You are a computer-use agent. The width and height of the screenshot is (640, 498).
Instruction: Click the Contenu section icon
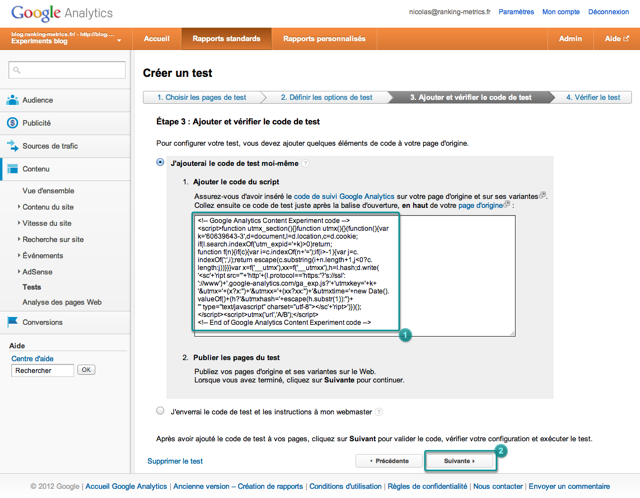click(13, 169)
